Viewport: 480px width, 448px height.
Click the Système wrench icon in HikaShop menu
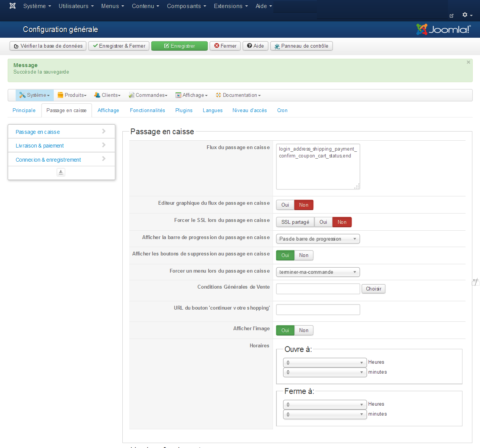pyautogui.click(x=22, y=95)
